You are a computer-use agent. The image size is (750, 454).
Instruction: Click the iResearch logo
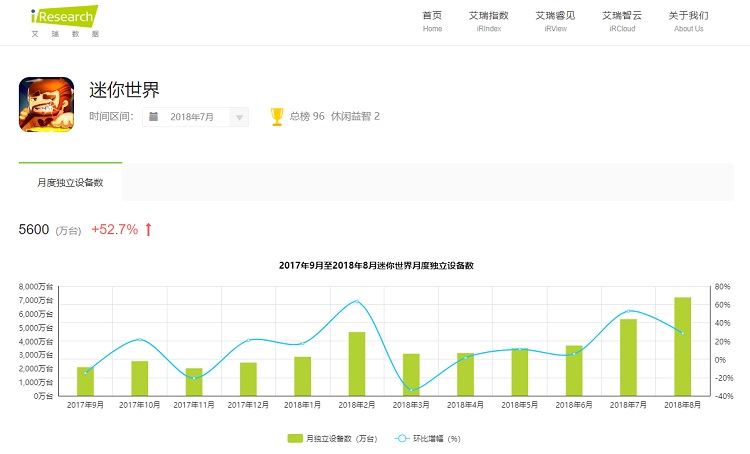coord(65,22)
